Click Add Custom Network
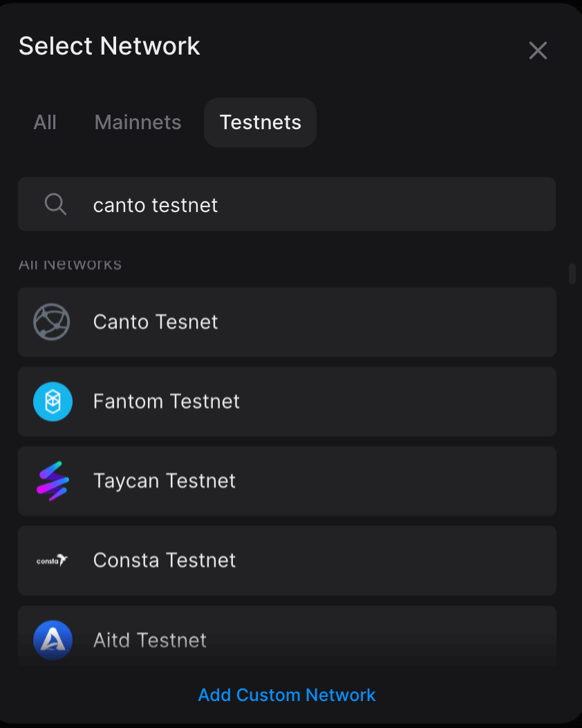Screen dimensions: 582x728 click(x=287, y=695)
